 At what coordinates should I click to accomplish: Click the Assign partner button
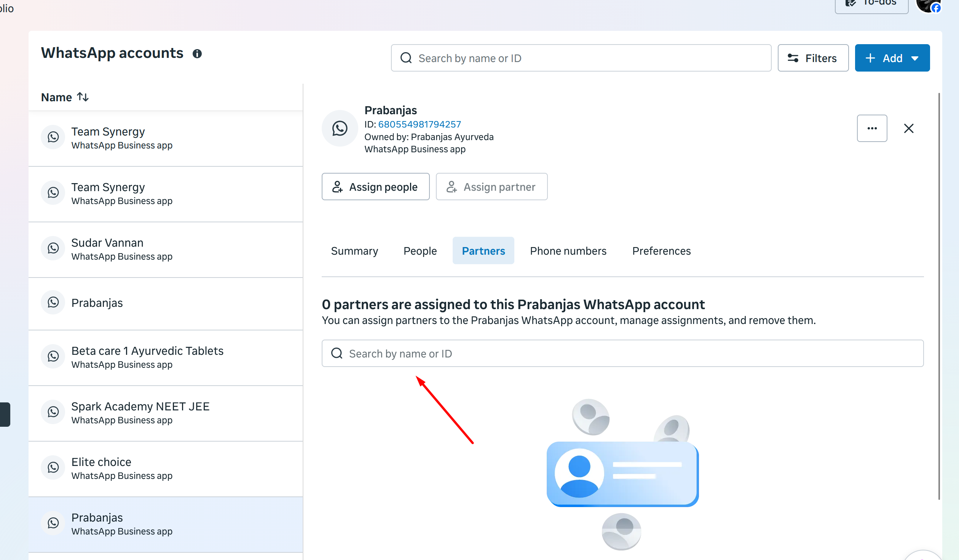point(491,187)
